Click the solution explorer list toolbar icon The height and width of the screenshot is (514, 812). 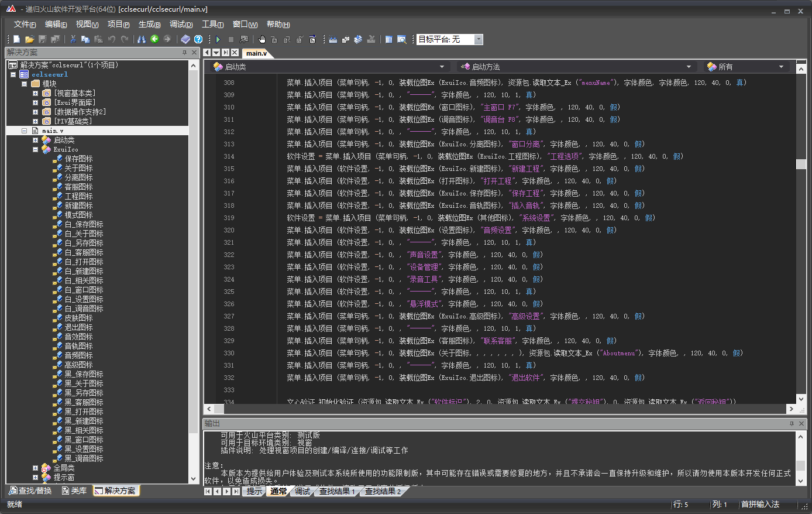click(388, 39)
